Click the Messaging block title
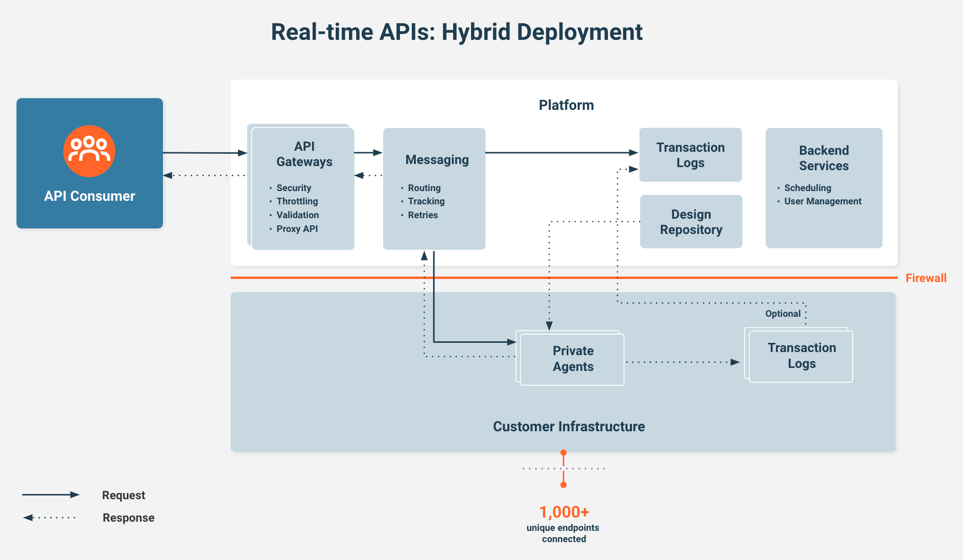This screenshot has width=963, height=560. pyautogui.click(x=437, y=160)
